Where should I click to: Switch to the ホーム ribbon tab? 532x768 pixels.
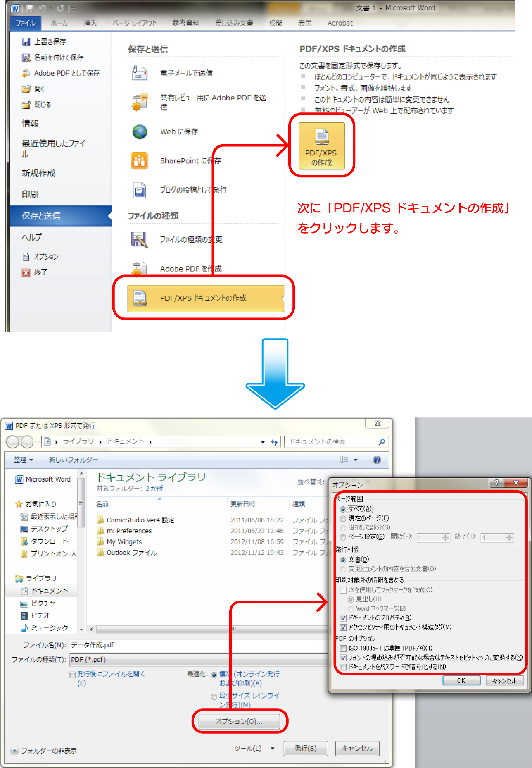point(59,23)
